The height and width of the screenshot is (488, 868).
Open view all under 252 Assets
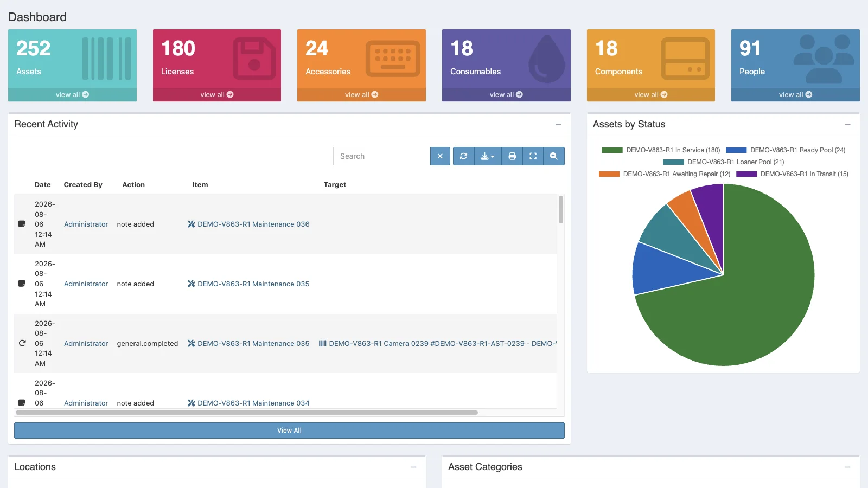point(72,94)
